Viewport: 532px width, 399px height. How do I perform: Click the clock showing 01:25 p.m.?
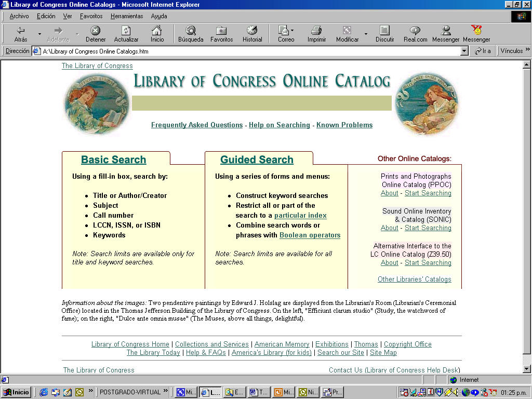tap(513, 393)
